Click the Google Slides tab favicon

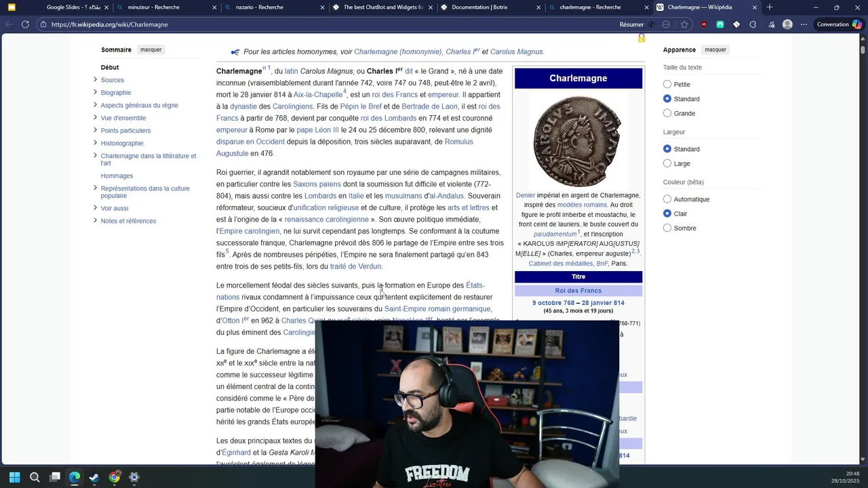[x=12, y=7]
